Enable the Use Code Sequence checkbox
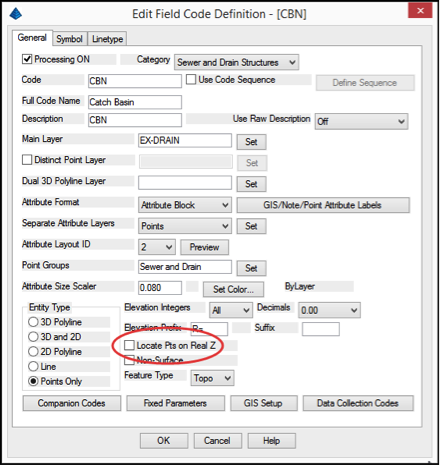Image resolution: width=440 pixels, height=465 pixels. [191, 80]
